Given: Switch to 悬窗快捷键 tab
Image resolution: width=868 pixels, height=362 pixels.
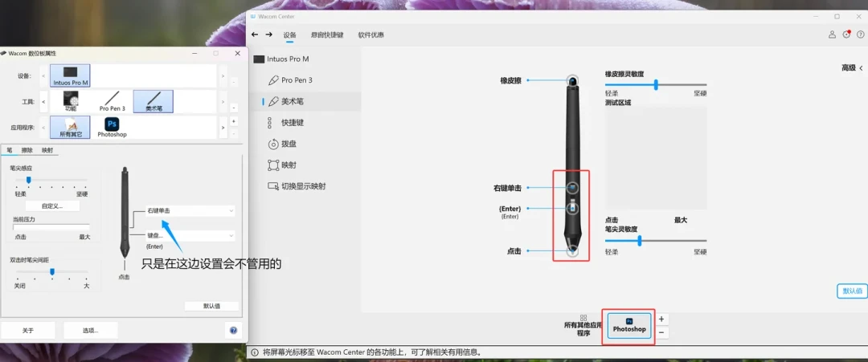Looking at the screenshot, I should click(x=326, y=35).
